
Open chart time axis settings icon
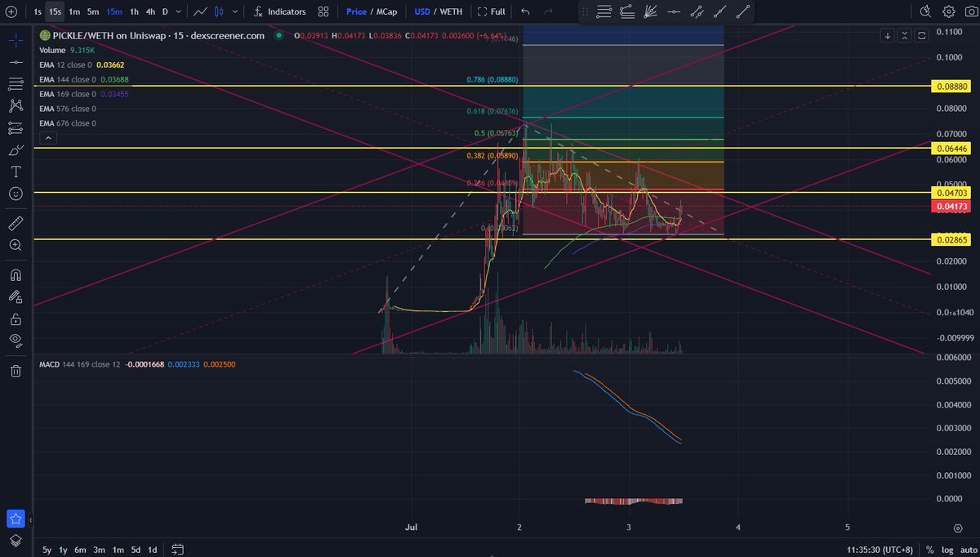point(958,528)
